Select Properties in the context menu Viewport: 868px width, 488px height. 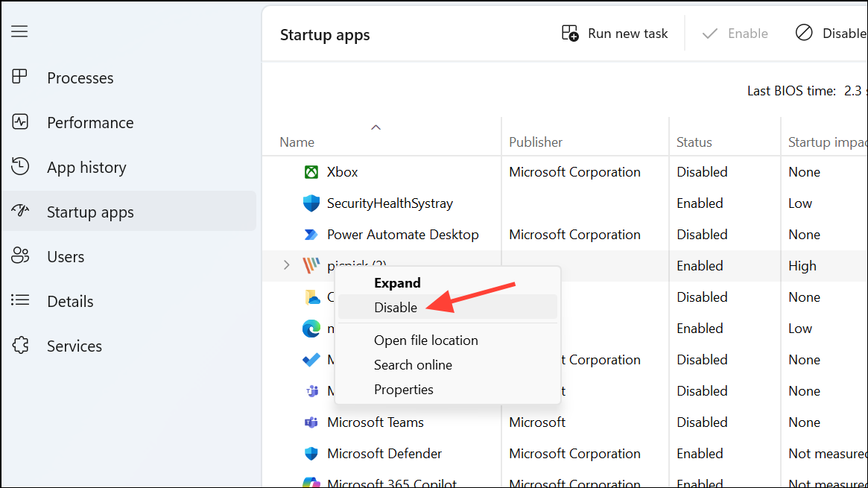pyautogui.click(x=403, y=389)
